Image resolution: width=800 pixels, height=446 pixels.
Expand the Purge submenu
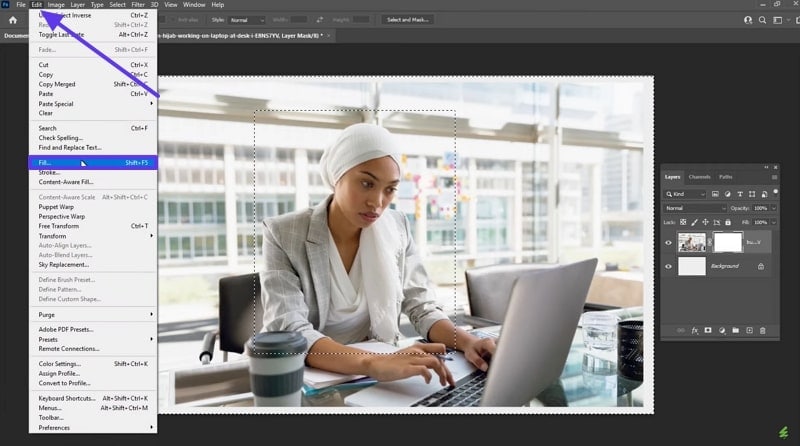point(93,314)
